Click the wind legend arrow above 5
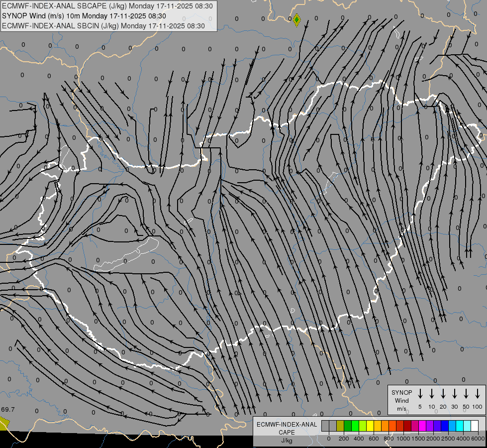The height and width of the screenshot is (448, 487). click(420, 394)
